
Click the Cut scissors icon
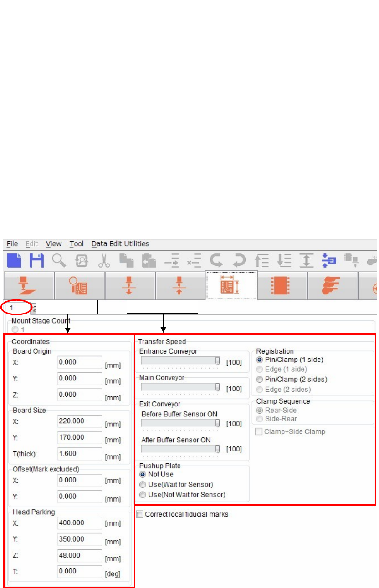(x=104, y=261)
